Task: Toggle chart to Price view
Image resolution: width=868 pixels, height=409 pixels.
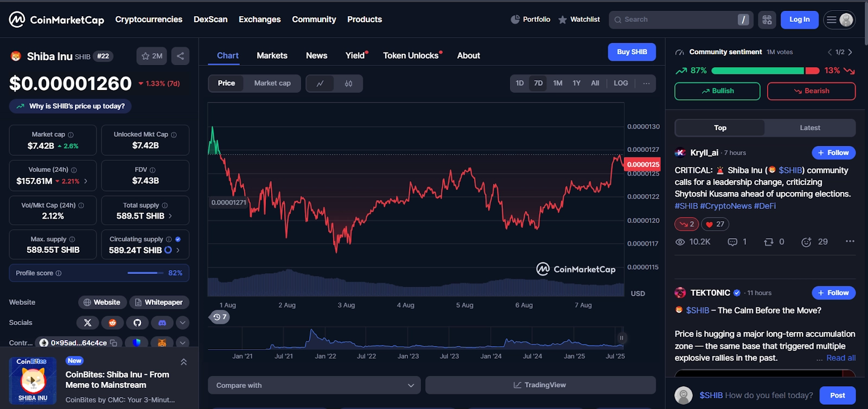Action: (226, 84)
